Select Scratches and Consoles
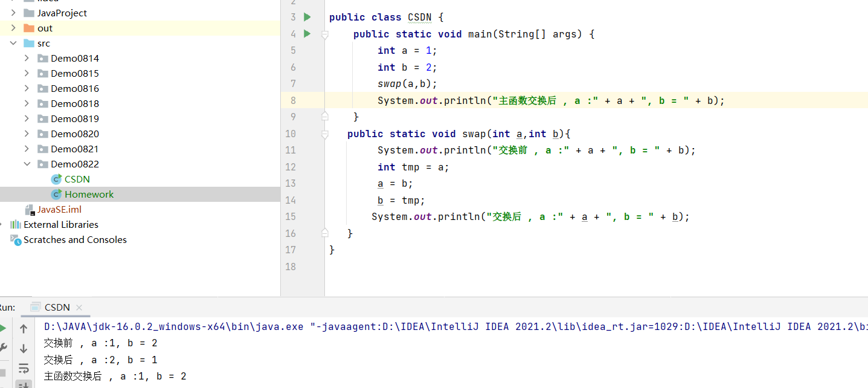Viewport: 868px width, 388px height. tap(75, 239)
